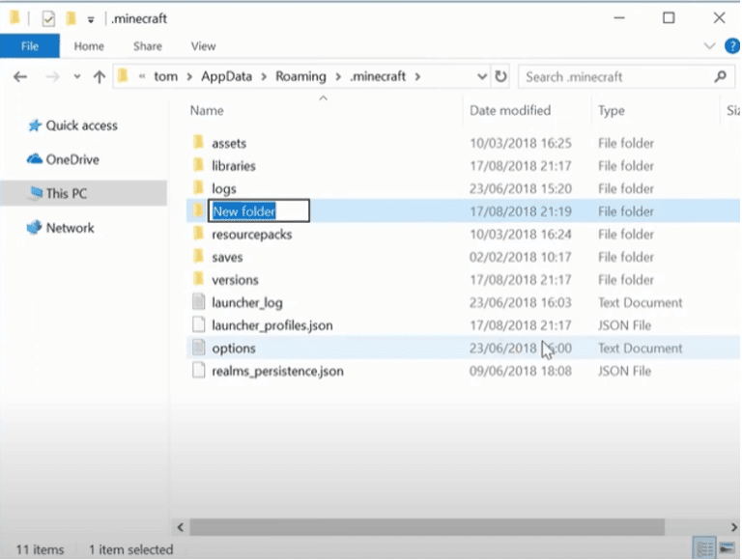Viewport: 742px width, 560px height.
Task: Click the search magnifier icon
Action: click(x=720, y=76)
